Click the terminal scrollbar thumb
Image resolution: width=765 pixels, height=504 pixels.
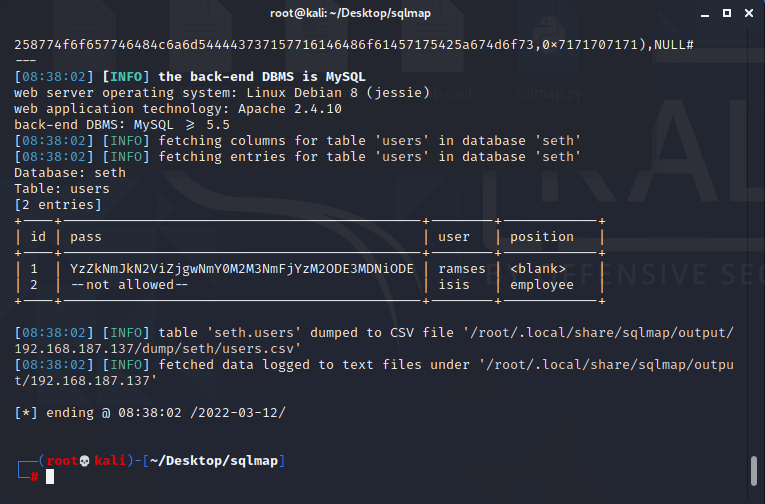point(754,471)
